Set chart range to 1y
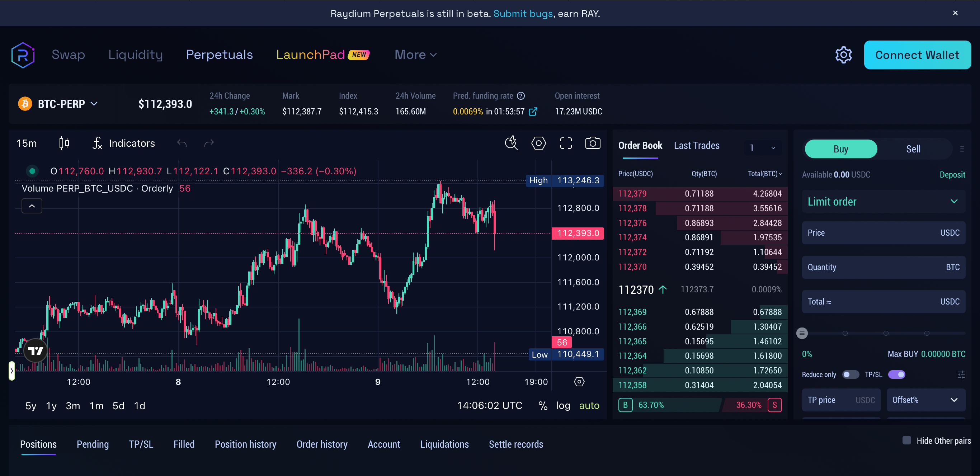This screenshot has height=476, width=980. pyautogui.click(x=51, y=406)
